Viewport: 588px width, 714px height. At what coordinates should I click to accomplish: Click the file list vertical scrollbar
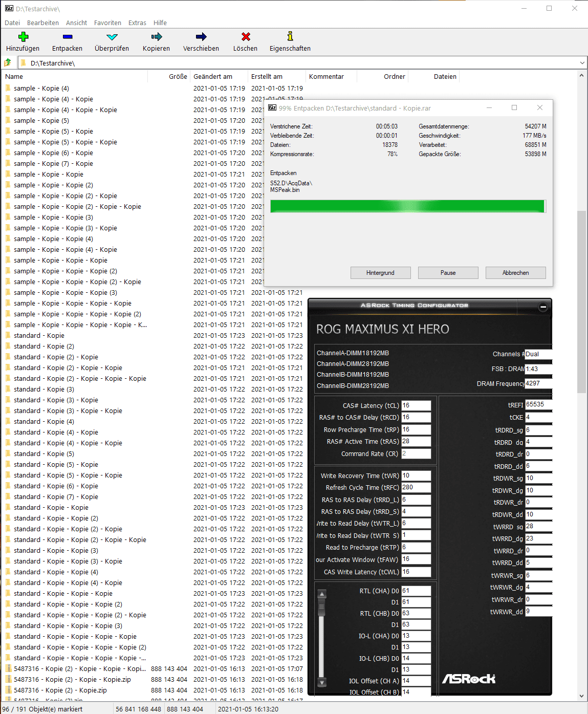tap(581, 302)
